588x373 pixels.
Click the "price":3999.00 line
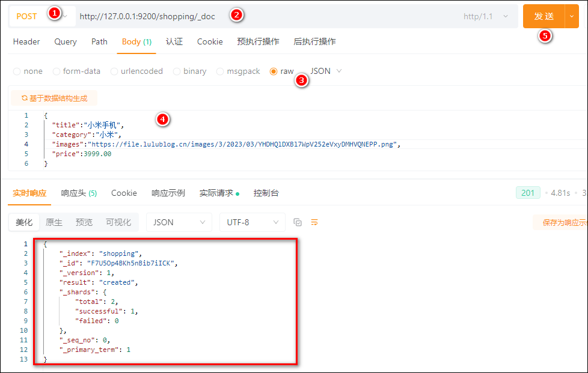tap(81, 154)
